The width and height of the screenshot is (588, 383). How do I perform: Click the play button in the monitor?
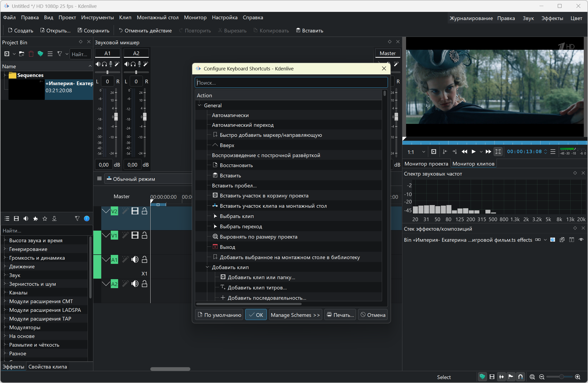pyautogui.click(x=474, y=152)
